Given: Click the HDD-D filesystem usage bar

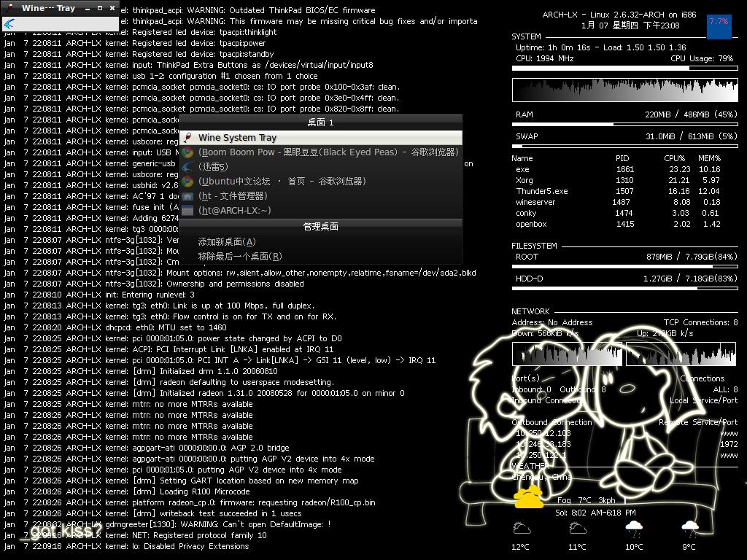Looking at the screenshot, I should [x=624, y=289].
